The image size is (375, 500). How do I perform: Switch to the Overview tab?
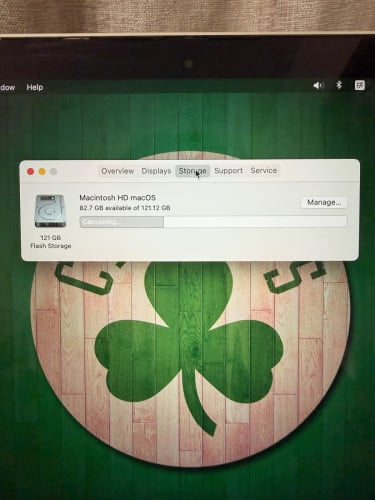click(x=118, y=171)
